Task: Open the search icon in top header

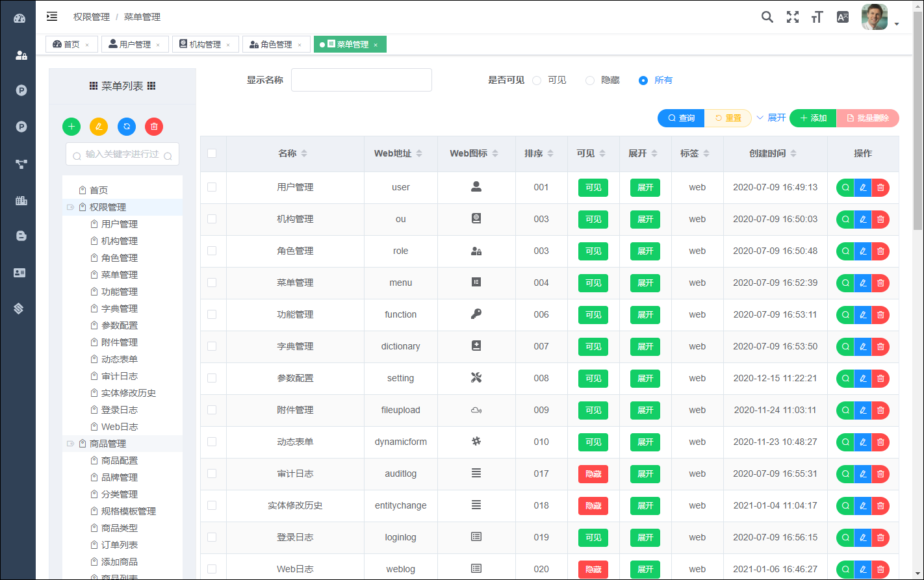Action: click(767, 18)
